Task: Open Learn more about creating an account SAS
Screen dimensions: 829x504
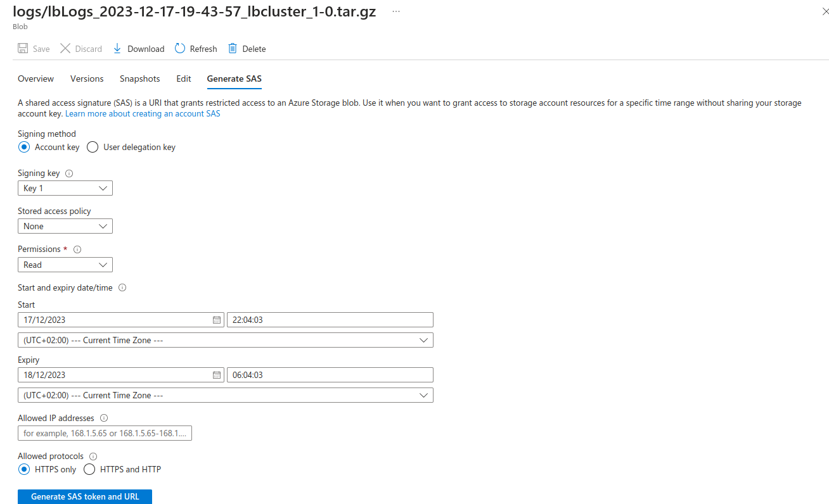Action: [x=143, y=114]
